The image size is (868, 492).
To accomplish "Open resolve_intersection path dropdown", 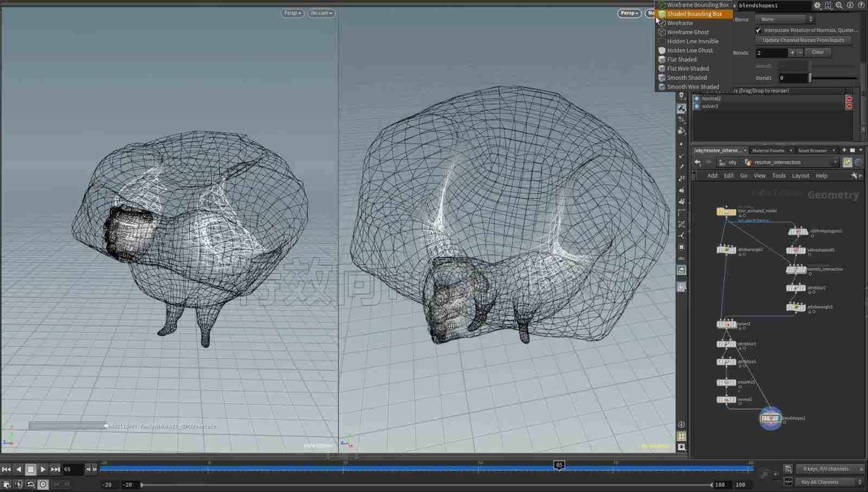I will pyautogui.click(x=836, y=162).
